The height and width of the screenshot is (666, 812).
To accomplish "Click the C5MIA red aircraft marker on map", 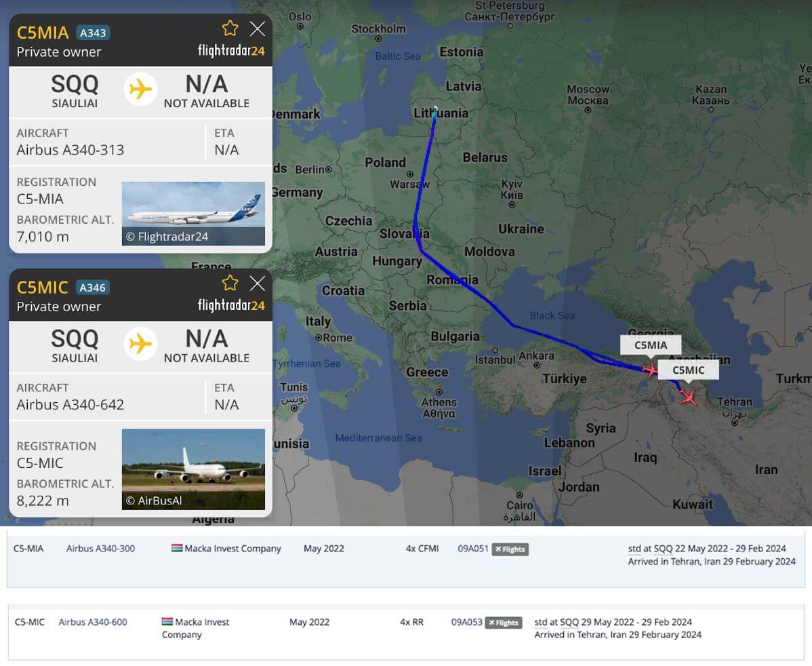I will (x=650, y=370).
